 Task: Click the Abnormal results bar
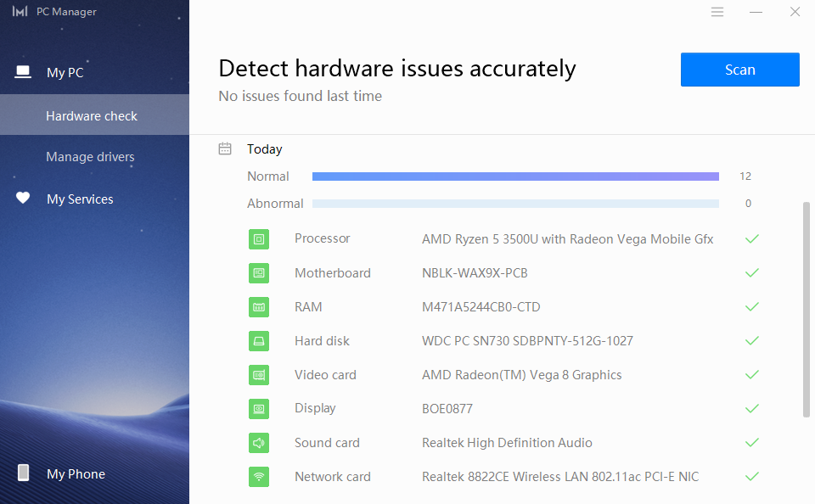click(x=515, y=204)
